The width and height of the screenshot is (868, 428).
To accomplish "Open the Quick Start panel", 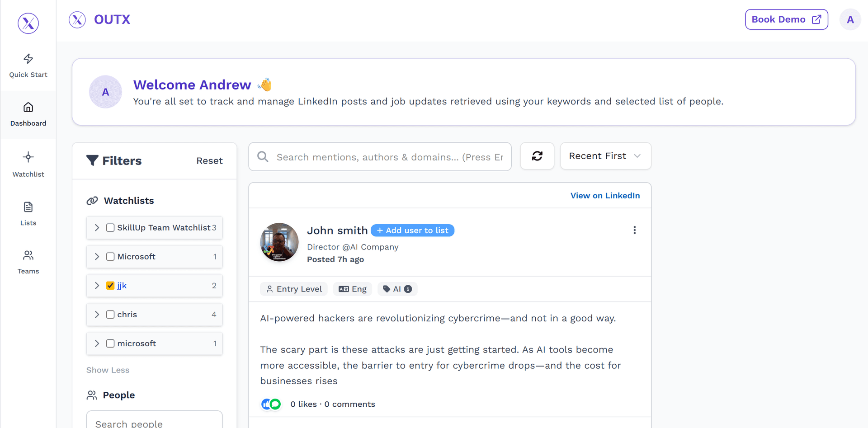I will coord(28,66).
